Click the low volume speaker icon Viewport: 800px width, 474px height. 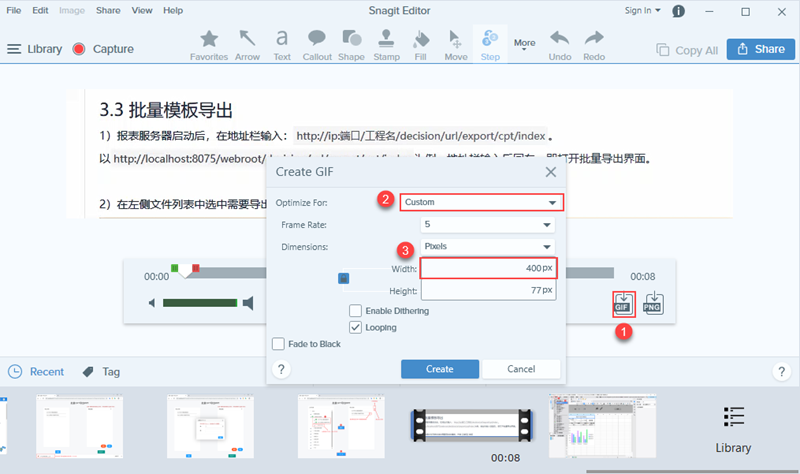pos(152,303)
